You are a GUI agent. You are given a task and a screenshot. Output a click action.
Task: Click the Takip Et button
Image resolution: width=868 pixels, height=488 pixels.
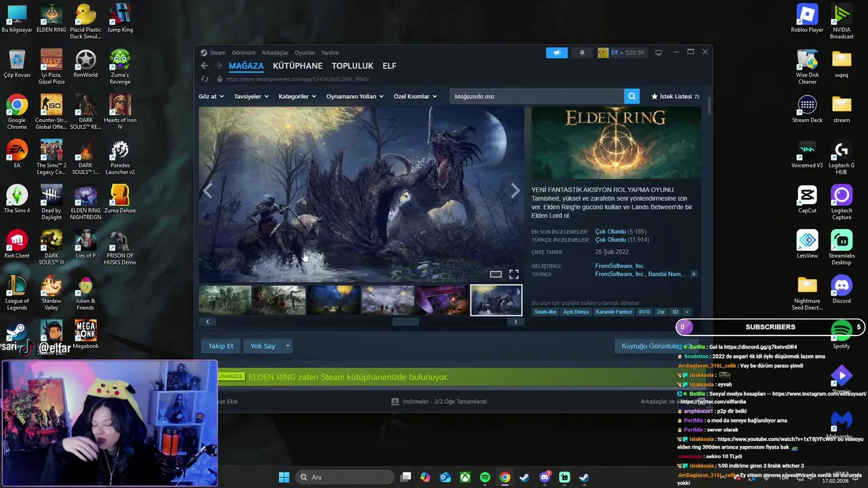[220, 346]
